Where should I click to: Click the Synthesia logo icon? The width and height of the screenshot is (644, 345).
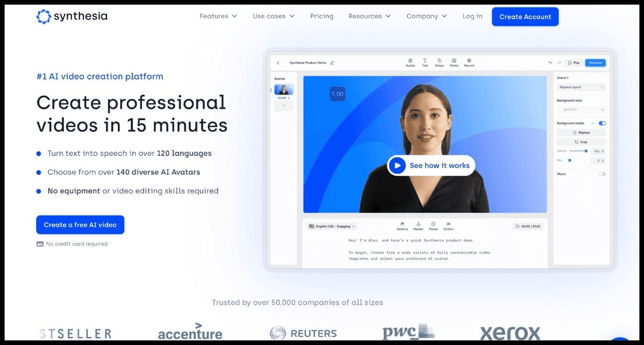(44, 17)
